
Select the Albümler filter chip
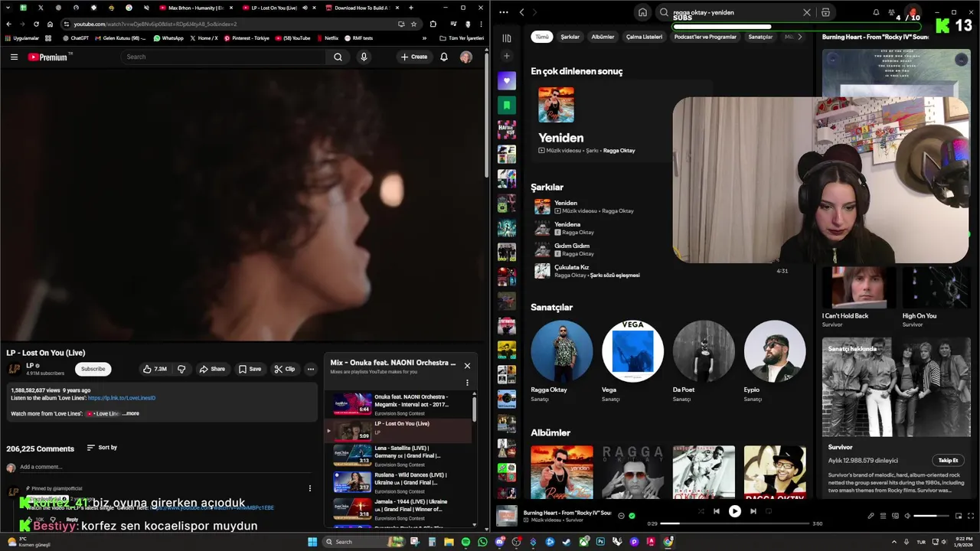point(603,37)
